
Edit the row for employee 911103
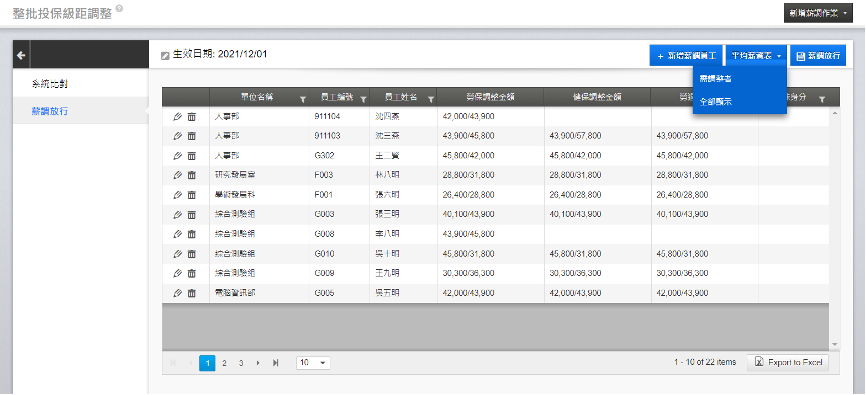177,136
